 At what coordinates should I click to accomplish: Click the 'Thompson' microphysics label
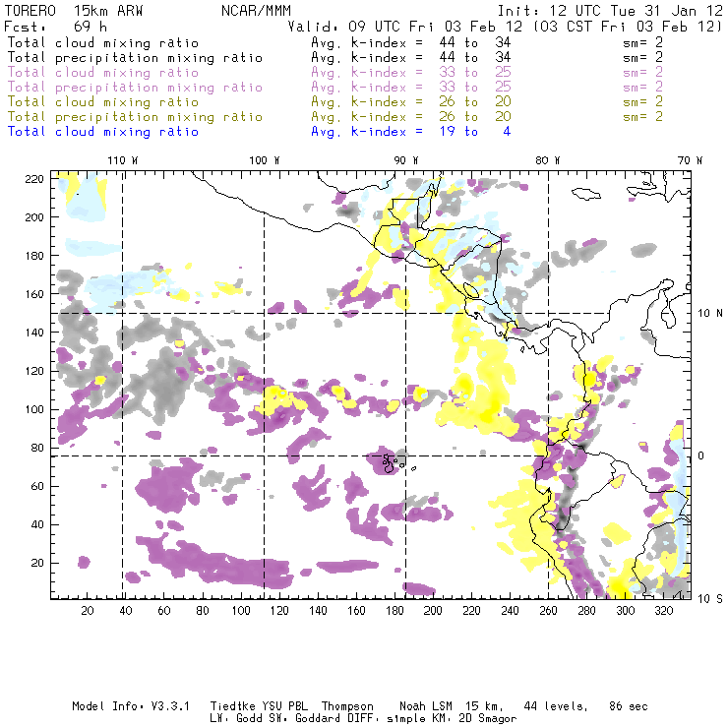347,706
